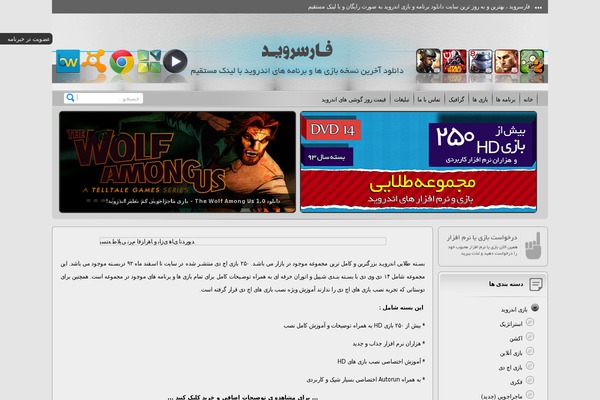Open the اکشن category link
The width and height of the screenshot is (600, 400).
click(516, 339)
